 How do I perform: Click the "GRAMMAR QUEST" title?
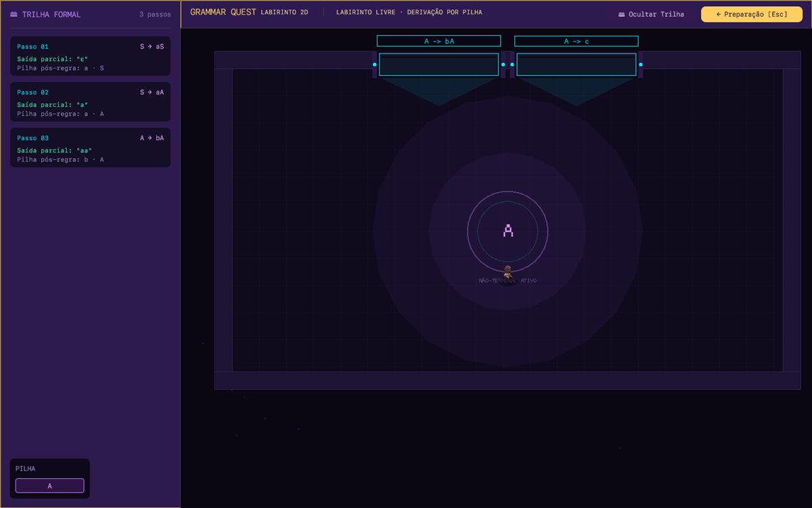pos(223,12)
